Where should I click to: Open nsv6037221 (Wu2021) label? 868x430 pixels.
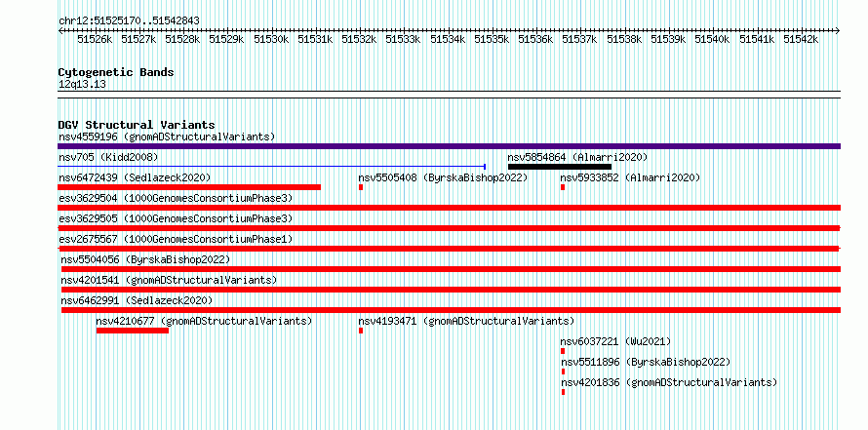click(615, 341)
